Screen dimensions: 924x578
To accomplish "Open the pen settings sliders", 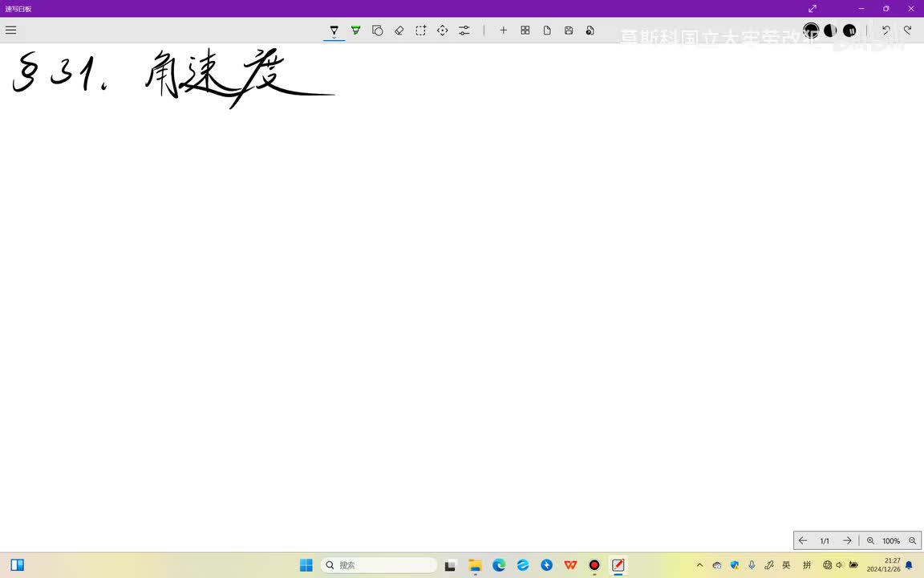I will point(464,30).
